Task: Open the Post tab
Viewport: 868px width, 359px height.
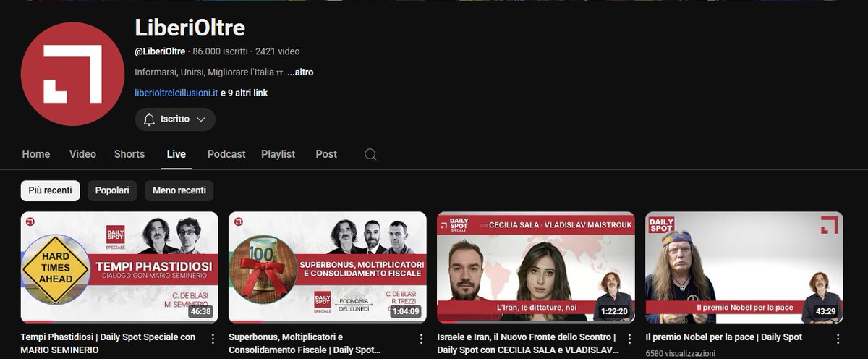Action: [x=326, y=154]
